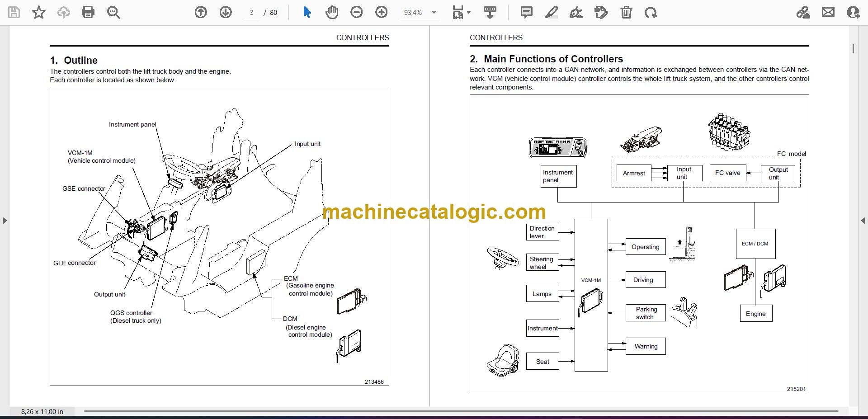The width and height of the screenshot is (868, 419).
Task: Click the cloud upload icon
Action: [x=63, y=12]
